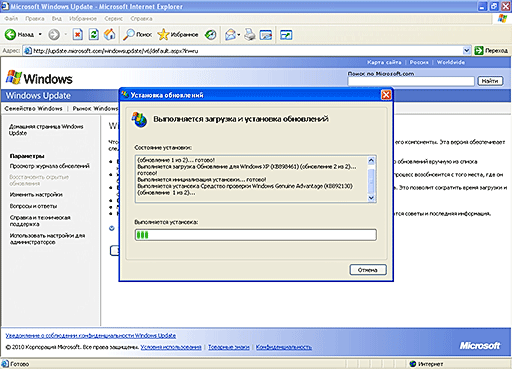Viewport: 512px width, 369px height.
Task: Open the Back button history dropdown arrow
Action: tap(40, 34)
